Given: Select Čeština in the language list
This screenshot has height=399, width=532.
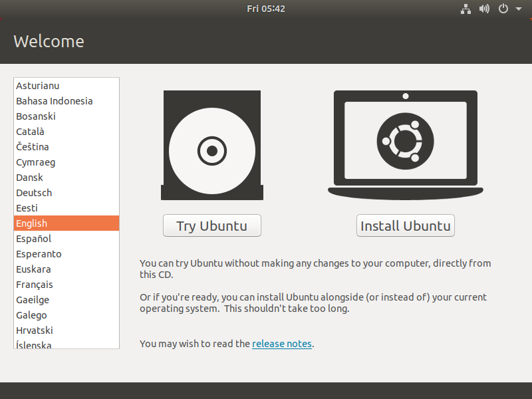Looking at the screenshot, I should pos(33,147).
